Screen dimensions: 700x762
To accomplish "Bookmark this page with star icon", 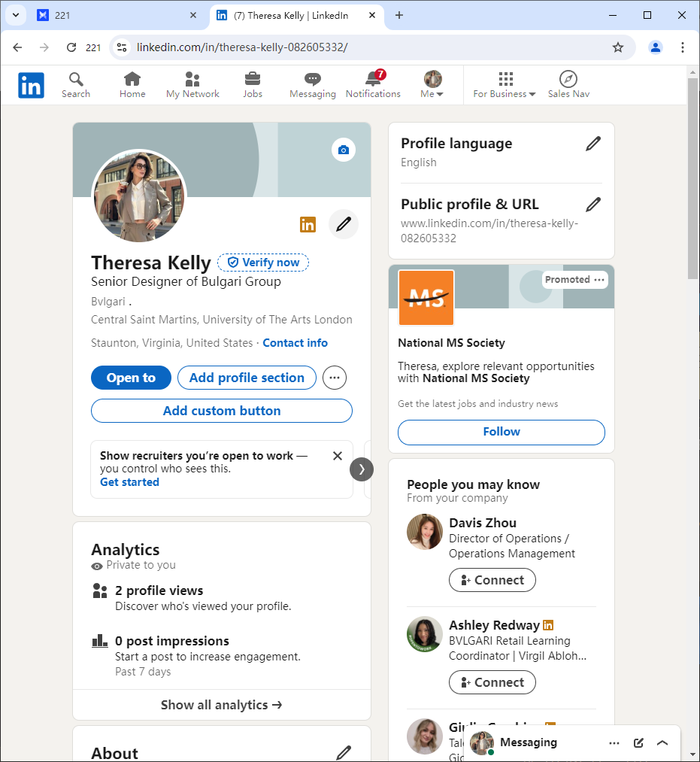I will (x=617, y=47).
